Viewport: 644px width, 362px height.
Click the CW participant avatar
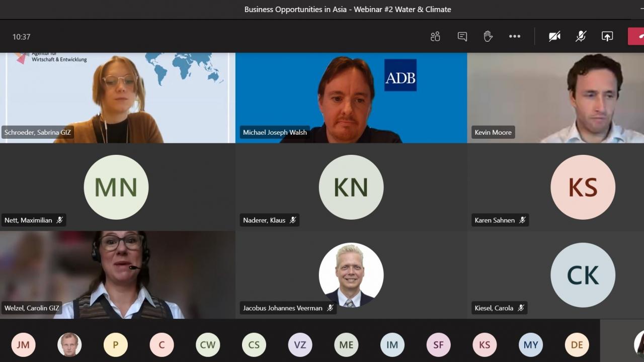point(208,345)
